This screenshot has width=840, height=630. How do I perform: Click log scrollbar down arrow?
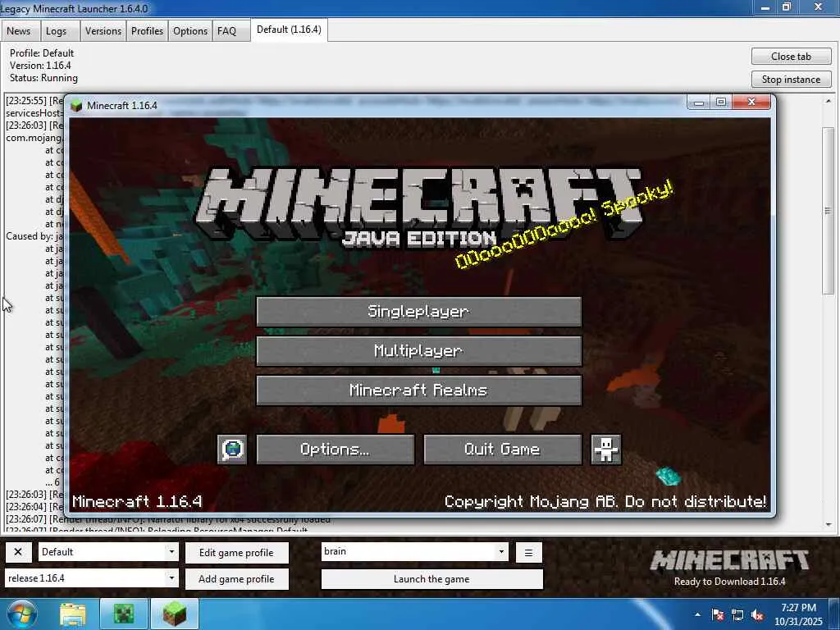[x=829, y=525]
